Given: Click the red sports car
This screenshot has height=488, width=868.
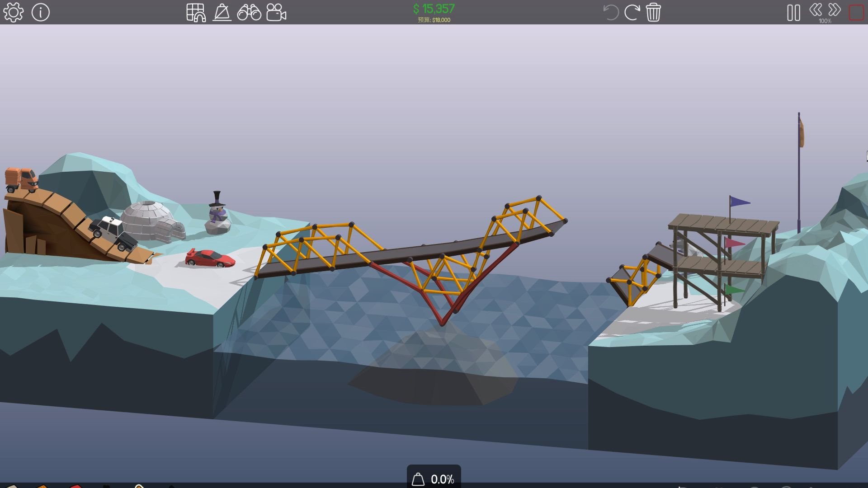Looking at the screenshot, I should [x=210, y=258].
